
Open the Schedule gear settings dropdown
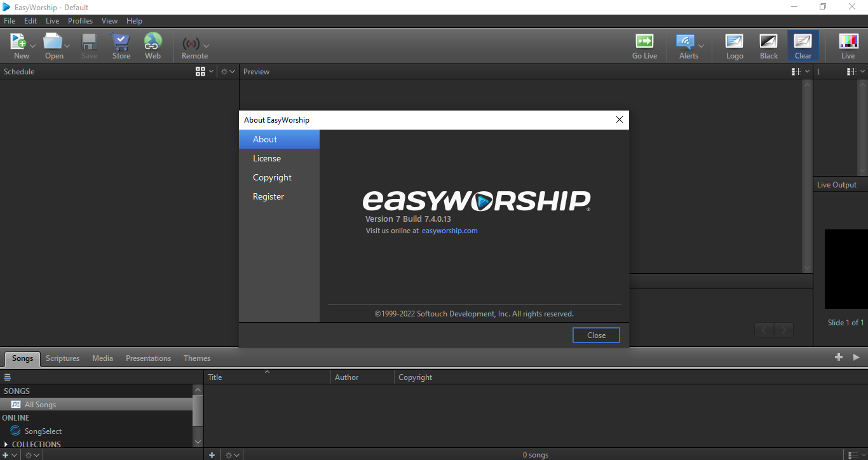[227, 72]
